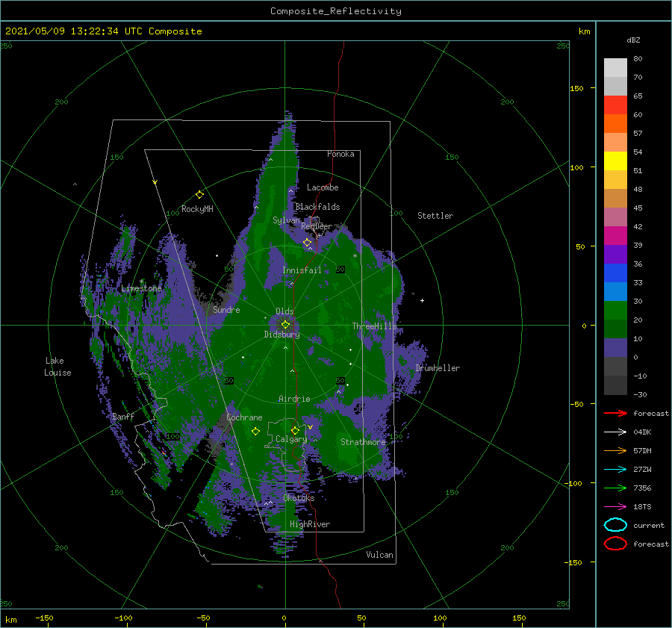Select the purple 39 dBZ legend swatch
The height and width of the screenshot is (628, 672).
(x=615, y=255)
